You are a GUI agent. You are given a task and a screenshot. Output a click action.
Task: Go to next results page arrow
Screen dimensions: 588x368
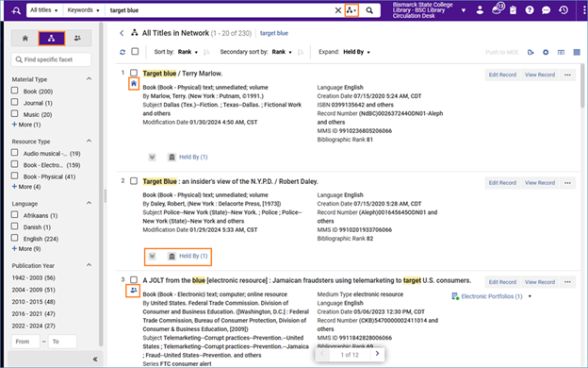pyautogui.click(x=377, y=353)
